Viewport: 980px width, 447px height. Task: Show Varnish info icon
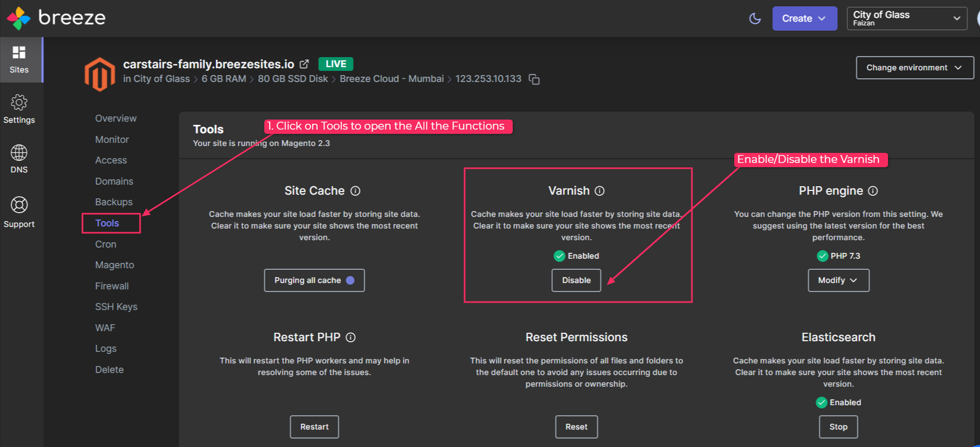(599, 191)
